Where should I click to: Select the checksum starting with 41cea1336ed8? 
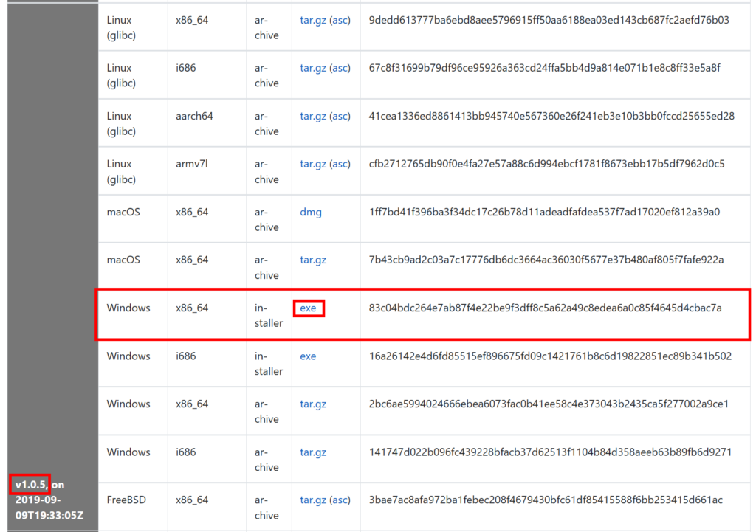pyautogui.click(x=551, y=116)
